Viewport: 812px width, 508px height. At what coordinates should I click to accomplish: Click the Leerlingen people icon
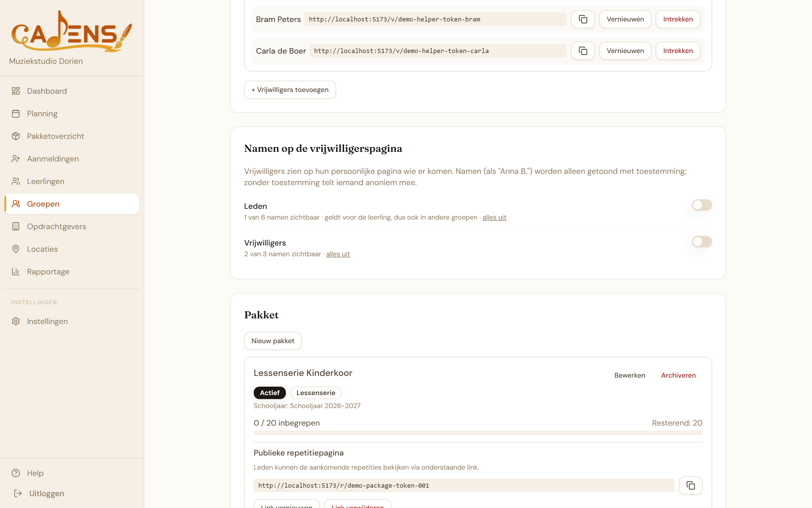pyautogui.click(x=16, y=181)
